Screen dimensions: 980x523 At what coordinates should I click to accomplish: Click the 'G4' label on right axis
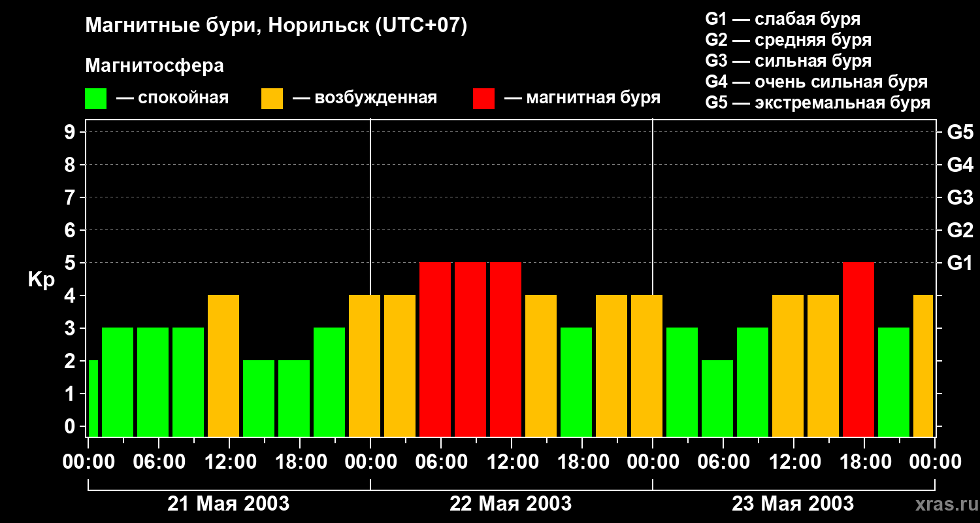click(960, 165)
